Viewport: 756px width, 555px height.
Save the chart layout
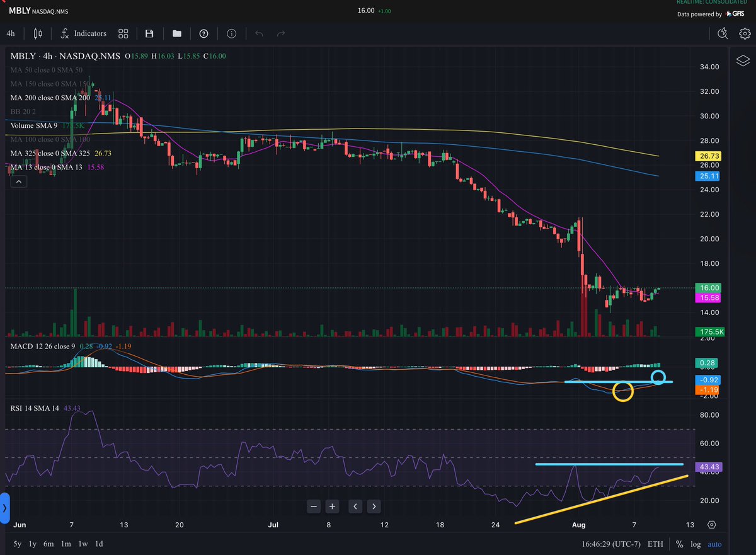pos(149,33)
